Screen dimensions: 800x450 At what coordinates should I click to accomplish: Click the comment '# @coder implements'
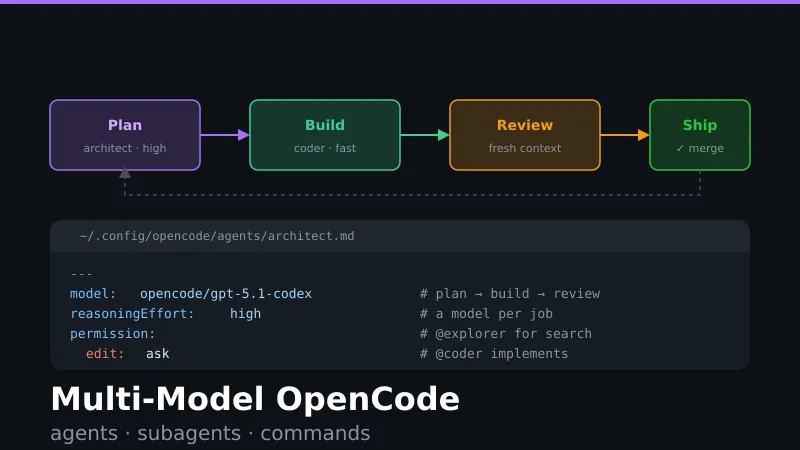click(x=494, y=354)
